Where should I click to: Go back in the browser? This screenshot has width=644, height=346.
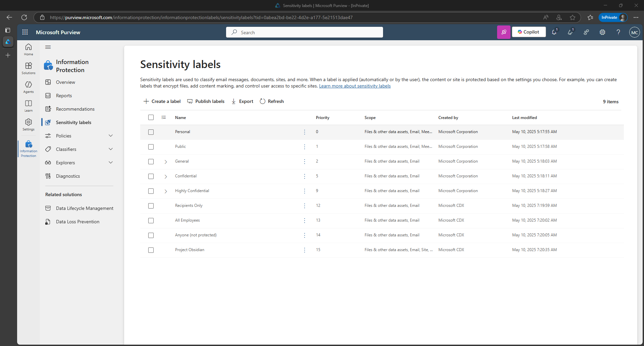pos(9,17)
